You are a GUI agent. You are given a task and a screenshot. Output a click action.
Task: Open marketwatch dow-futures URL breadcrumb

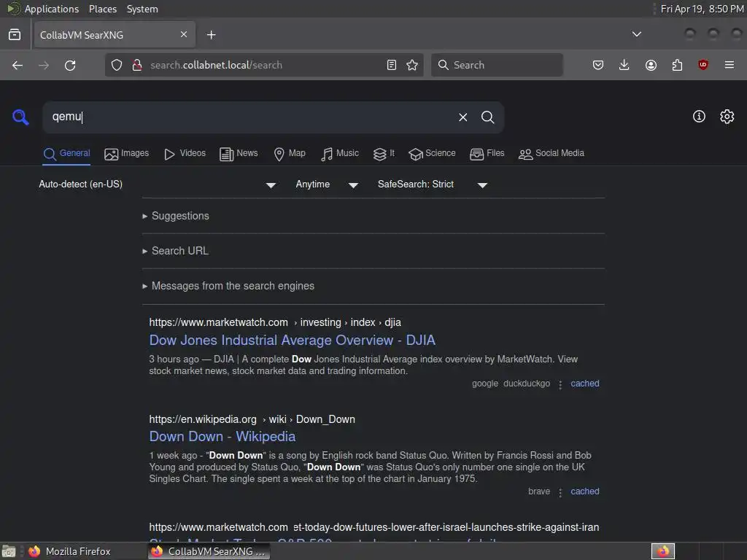pos(374,527)
